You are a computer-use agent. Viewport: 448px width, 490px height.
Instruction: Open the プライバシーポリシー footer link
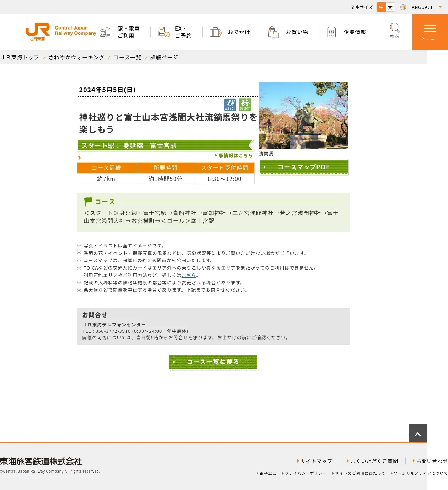tap(304, 473)
